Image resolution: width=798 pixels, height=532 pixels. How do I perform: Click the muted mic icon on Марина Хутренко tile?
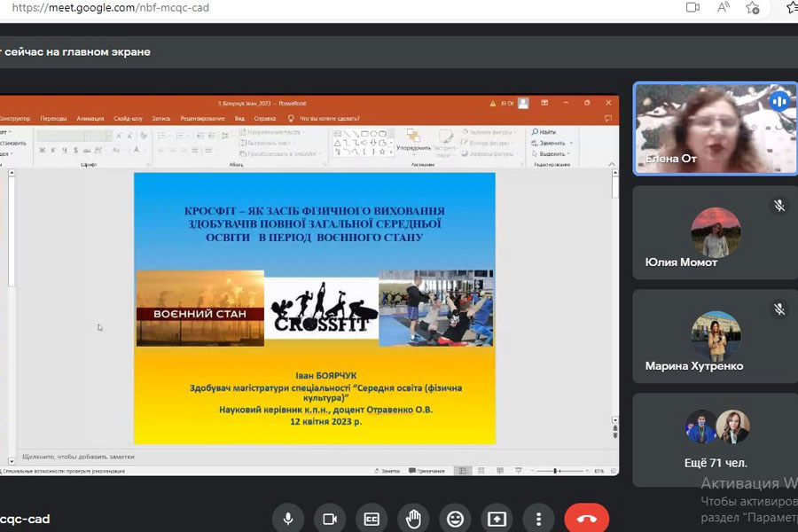coord(778,309)
